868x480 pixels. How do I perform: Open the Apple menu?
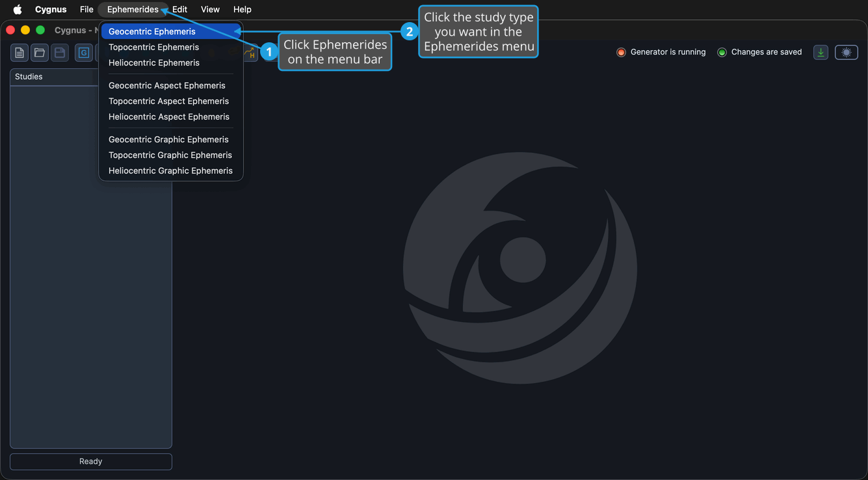[18, 9]
